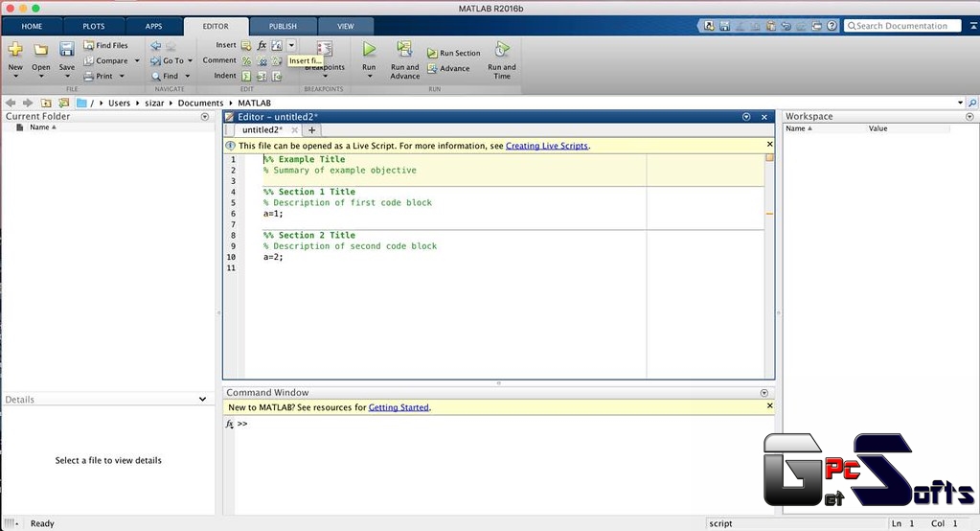Image resolution: width=980 pixels, height=531 pixels.
Task: Click the Help question mark icon
Action: pyautogui.click(x=832, y=26)
